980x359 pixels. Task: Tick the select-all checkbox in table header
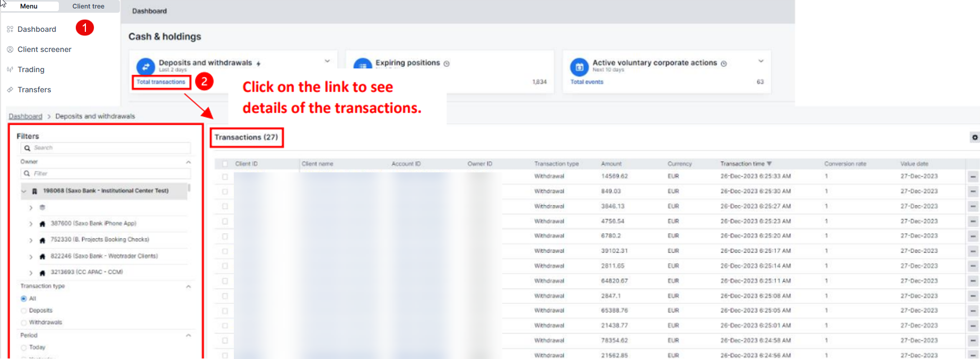tap(225, 164)
